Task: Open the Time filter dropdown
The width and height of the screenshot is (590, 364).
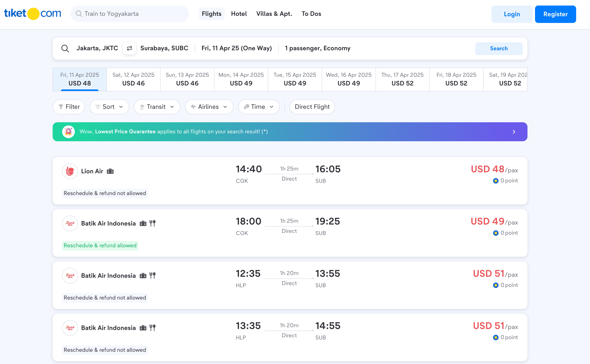Action: tap(259, 107)
